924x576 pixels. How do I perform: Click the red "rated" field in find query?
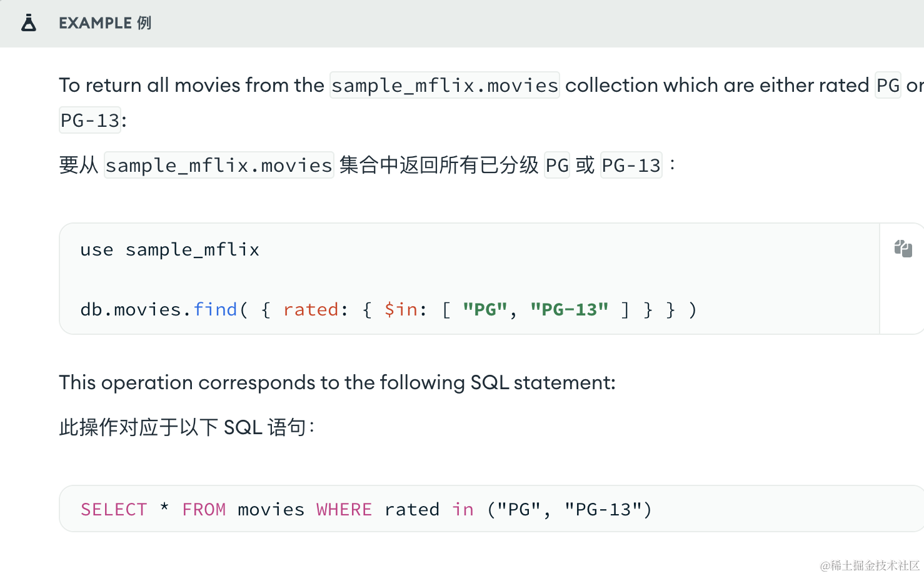(311, 309)
